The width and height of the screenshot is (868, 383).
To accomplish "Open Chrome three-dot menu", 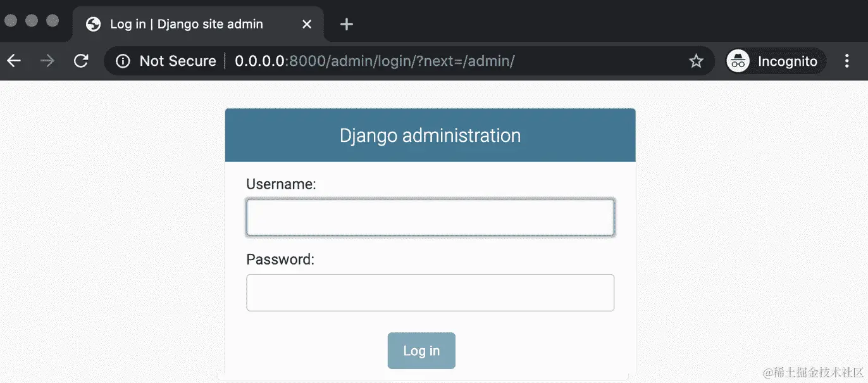I will coord(847,61).
